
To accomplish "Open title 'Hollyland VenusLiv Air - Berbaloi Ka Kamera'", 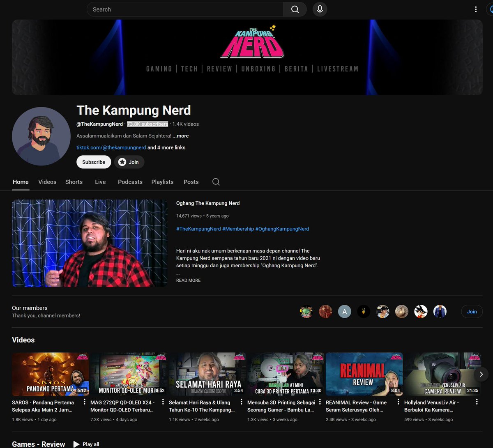I will 431,406.
